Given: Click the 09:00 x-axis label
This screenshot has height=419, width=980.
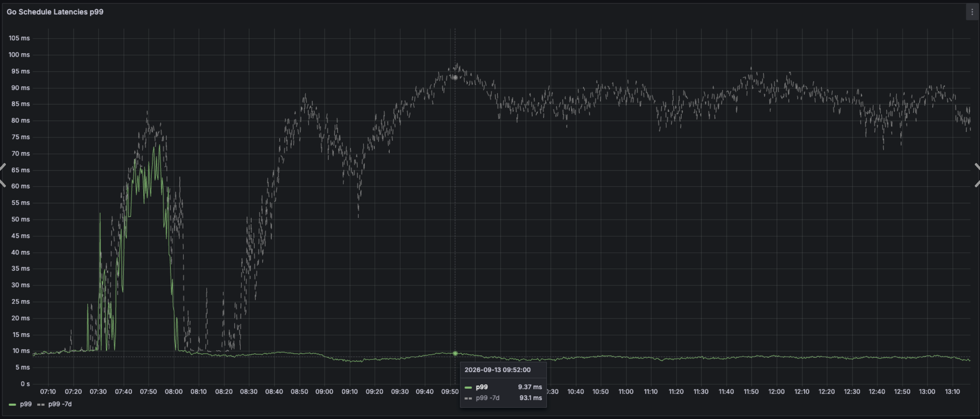Looking at the screenshot, I should coord(324,392).
